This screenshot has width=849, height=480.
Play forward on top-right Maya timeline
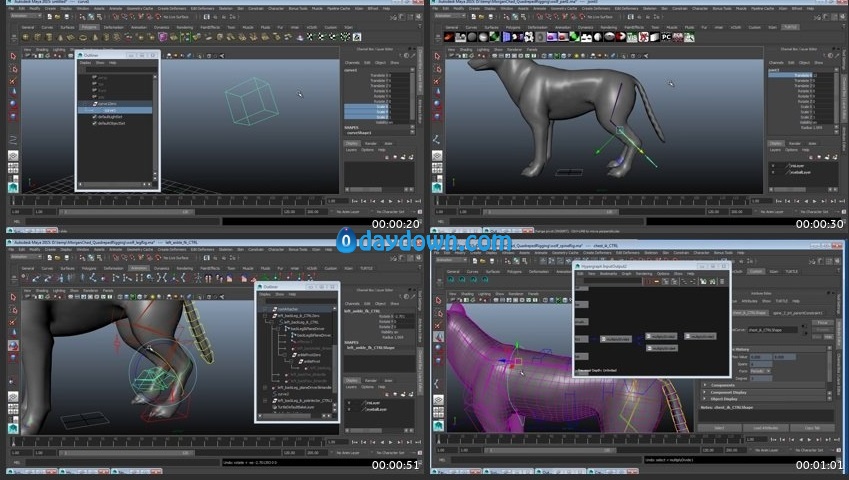[x=815, y=201]
